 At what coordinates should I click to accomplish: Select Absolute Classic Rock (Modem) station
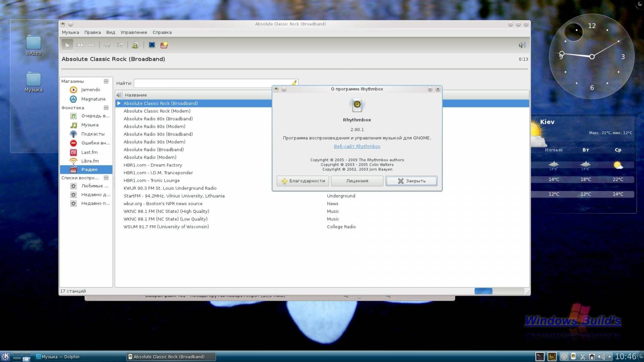pos(157,111)
